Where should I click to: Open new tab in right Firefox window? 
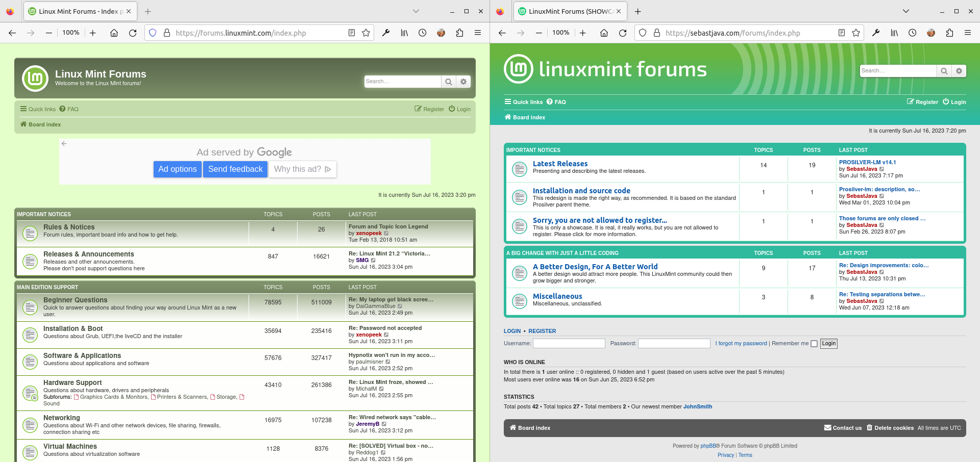click(638, 11)
